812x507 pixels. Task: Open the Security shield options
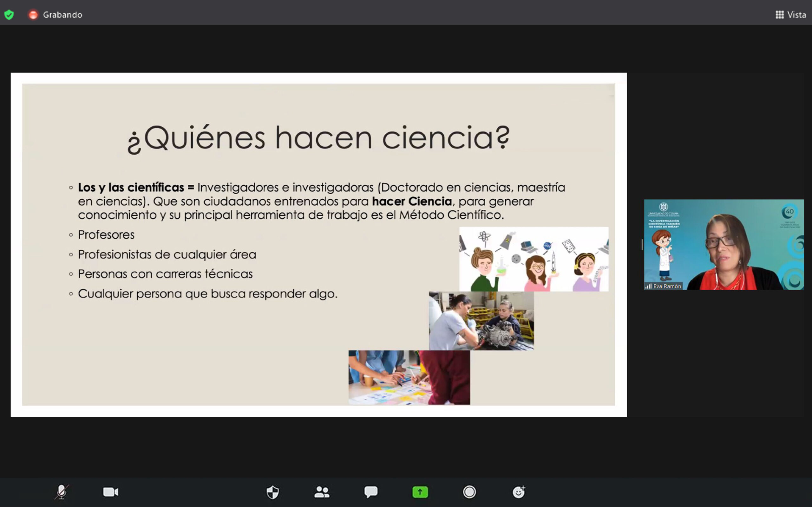pos(272,492)
